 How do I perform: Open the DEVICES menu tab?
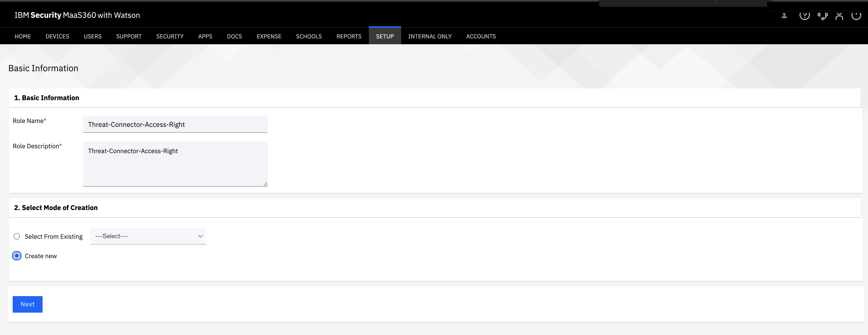(57, 36)
